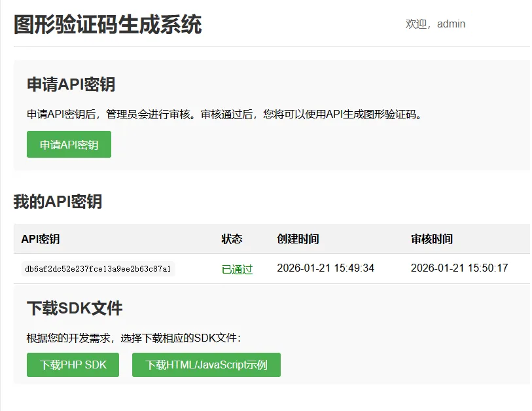Click the divider line under the page header
Screen dimensions: 532x411
272,46
